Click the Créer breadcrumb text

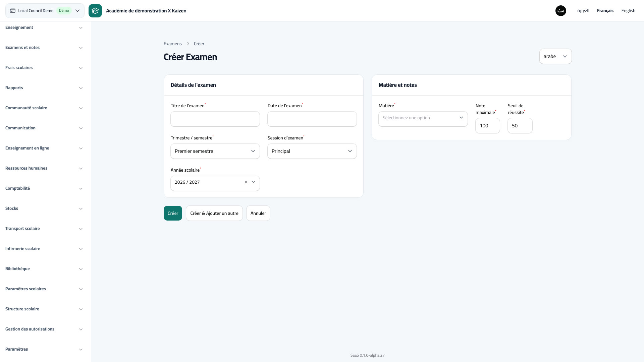tap(199, 44)
